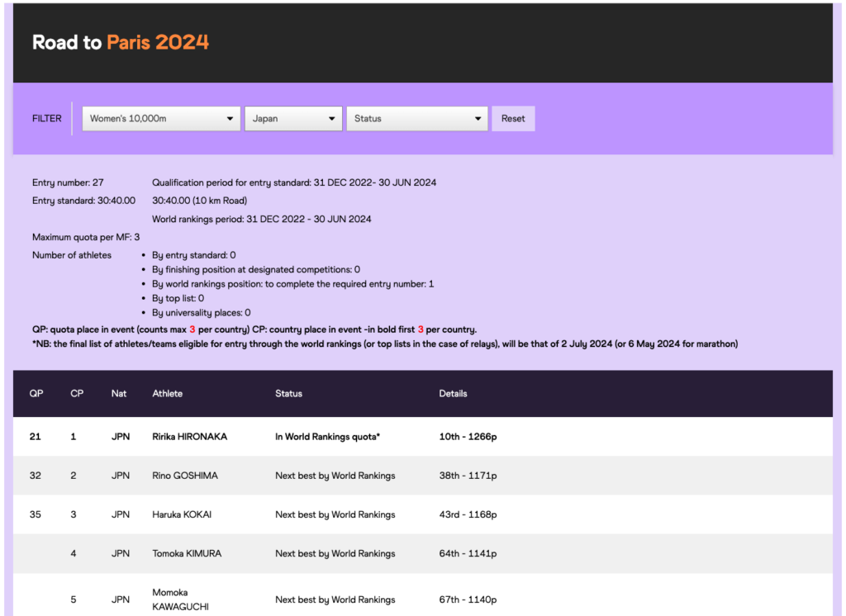Open the Status filter dropdown

pyautogui.click(x=417, y=119)
